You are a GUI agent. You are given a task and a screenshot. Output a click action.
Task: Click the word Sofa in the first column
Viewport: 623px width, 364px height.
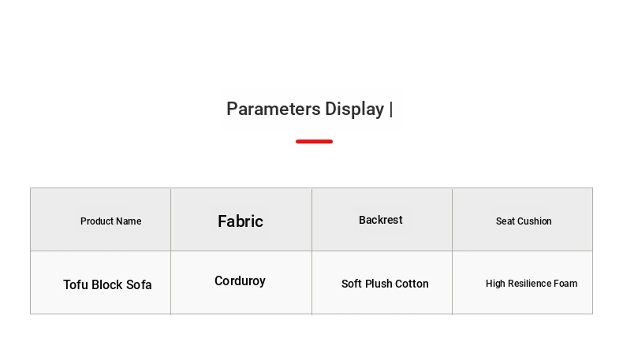pos(139,284)
